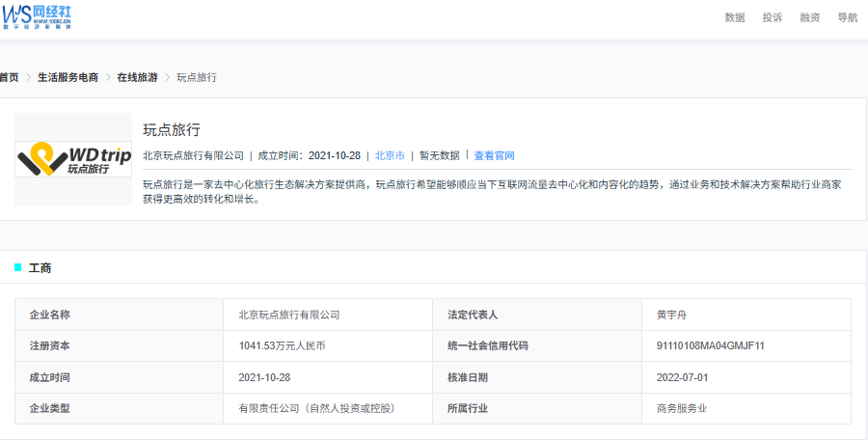This screenshot has height=440, width=868.
Task: Open the 融资 menu
Action: point(810,17)
